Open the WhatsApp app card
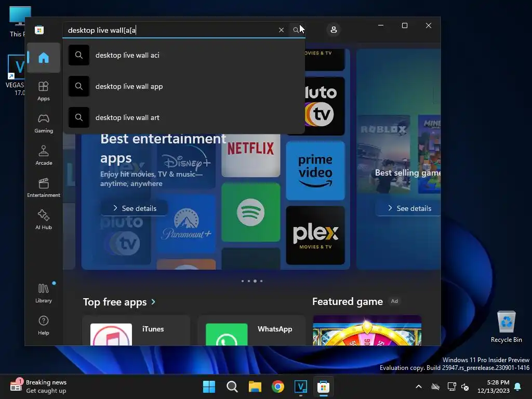 tap(251, 330)
